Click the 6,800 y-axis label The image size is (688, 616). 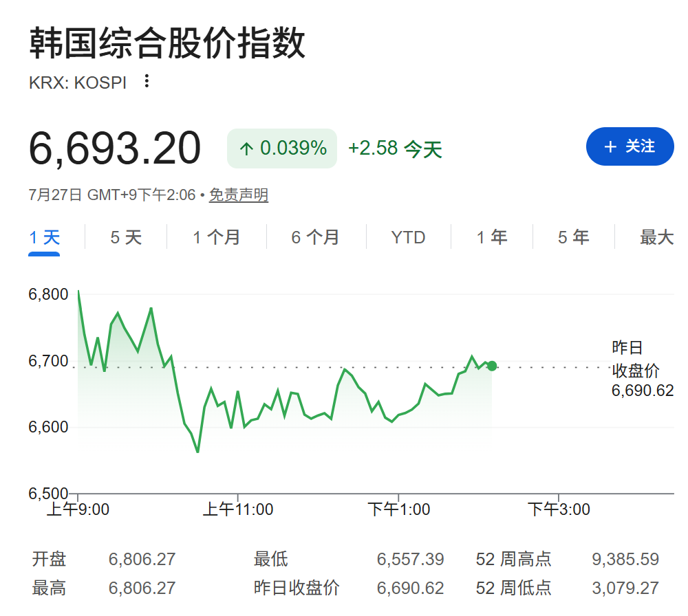point(48,294)
